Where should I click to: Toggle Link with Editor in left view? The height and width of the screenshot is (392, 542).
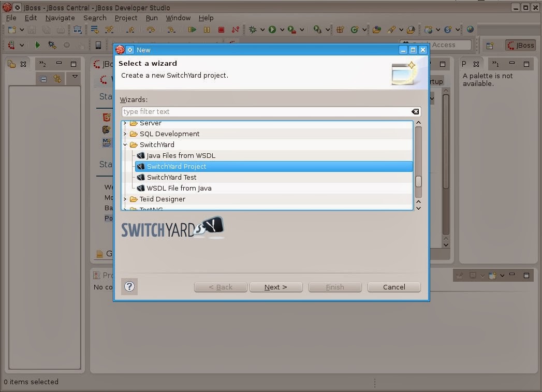pyautogui.click(x=57, y=79)
